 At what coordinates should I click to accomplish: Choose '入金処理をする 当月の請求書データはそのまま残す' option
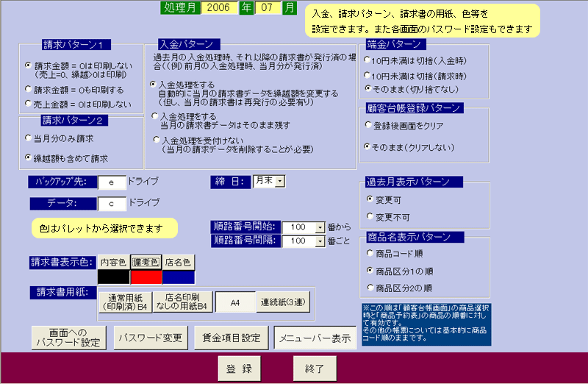click(x=155, y=116)
